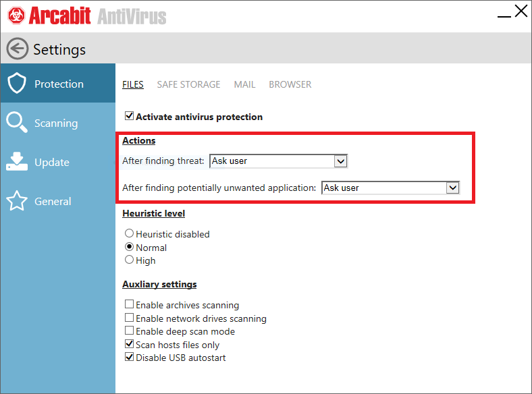The image size is (532, 394).
Task: Select the Normal heuristic level
Action: (x=129, y=246)
